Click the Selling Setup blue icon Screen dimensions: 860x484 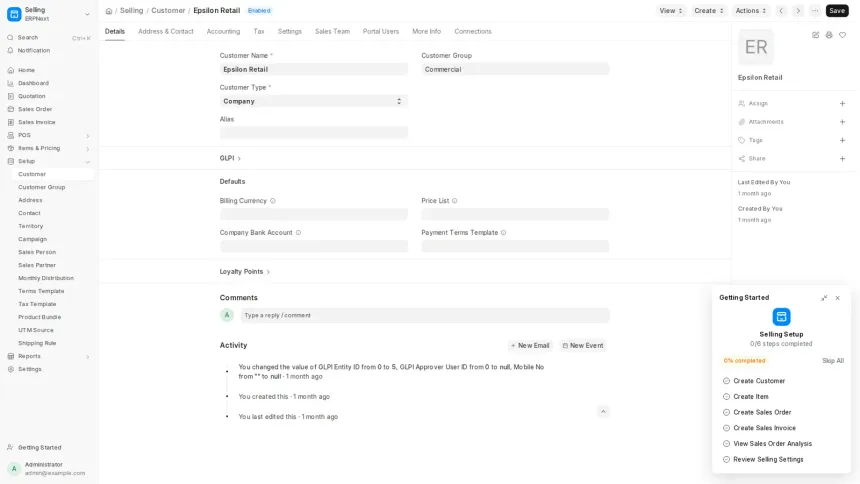(x=781, y=317)
